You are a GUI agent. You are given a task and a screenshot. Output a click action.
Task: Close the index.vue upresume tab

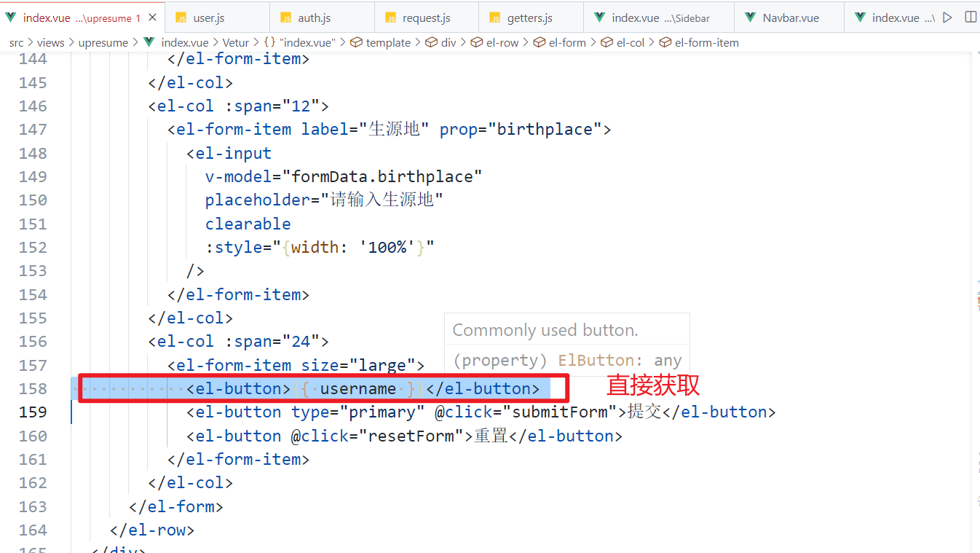coord(152,17)
